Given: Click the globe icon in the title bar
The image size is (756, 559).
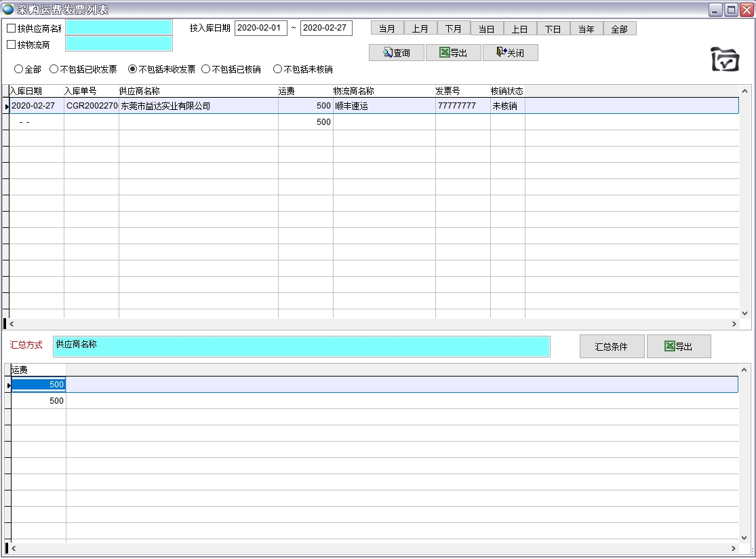Looking at the screenshot, I should click(8, 9).
